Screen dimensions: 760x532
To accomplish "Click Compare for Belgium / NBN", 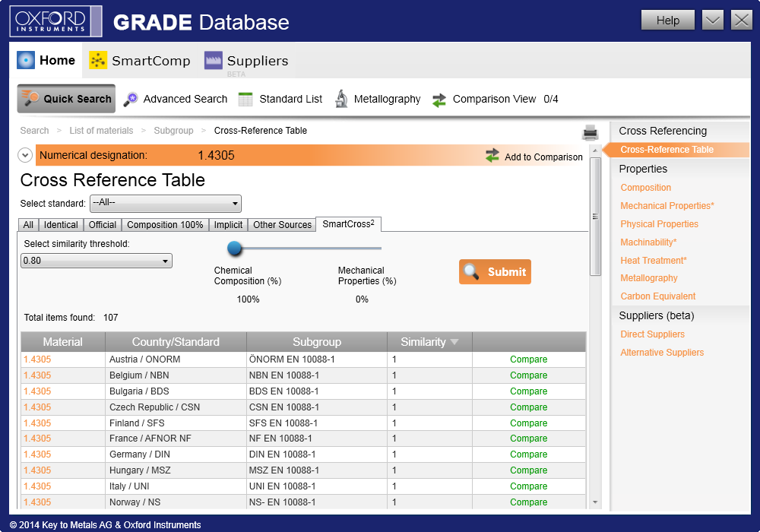I will 528,375.
